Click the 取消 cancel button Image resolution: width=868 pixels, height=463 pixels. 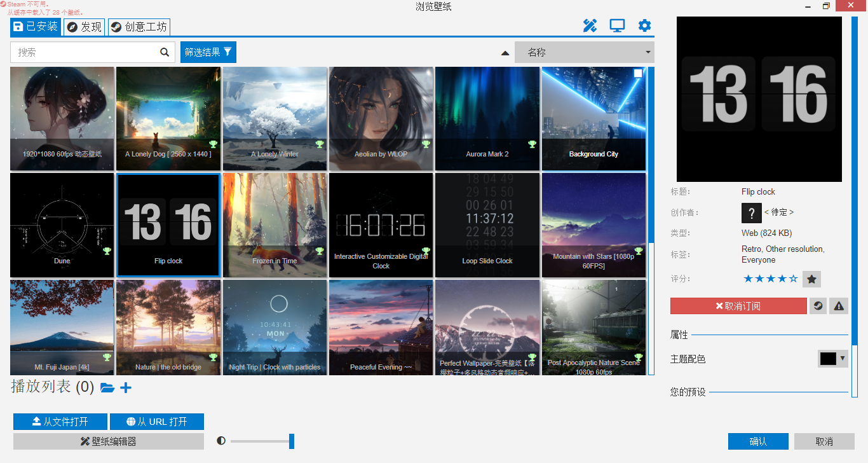(x=824, y=441)
